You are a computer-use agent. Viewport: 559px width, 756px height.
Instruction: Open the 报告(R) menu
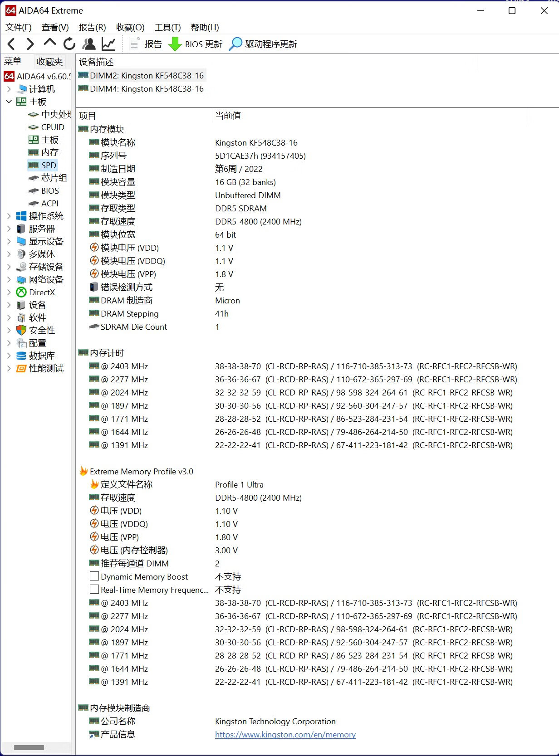(x=92, y=27)
